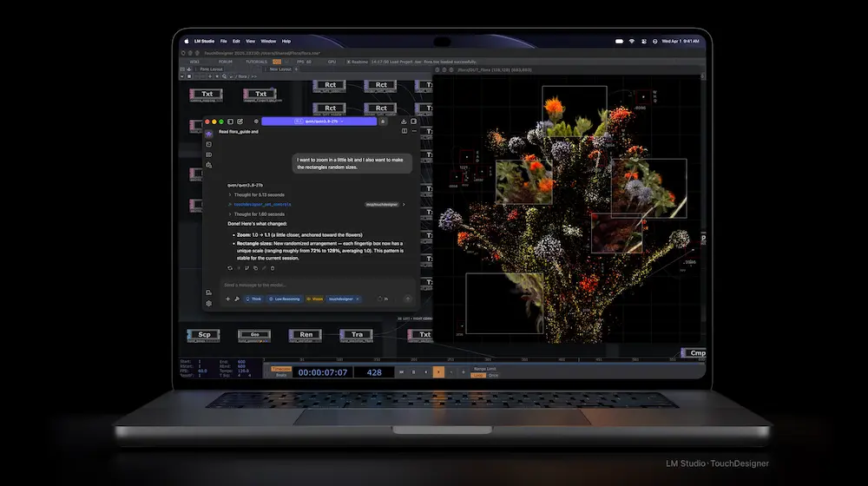Open the Wi-Fi status menu bar icon

631,41
